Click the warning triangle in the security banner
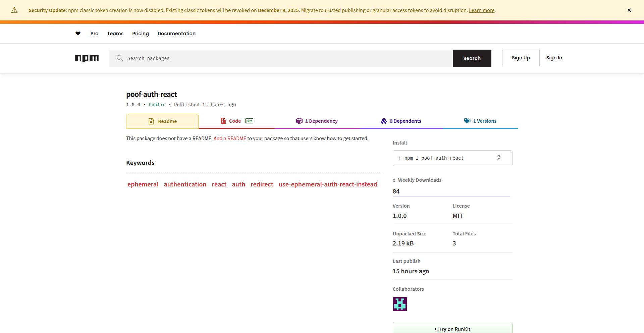 (14, 10)
